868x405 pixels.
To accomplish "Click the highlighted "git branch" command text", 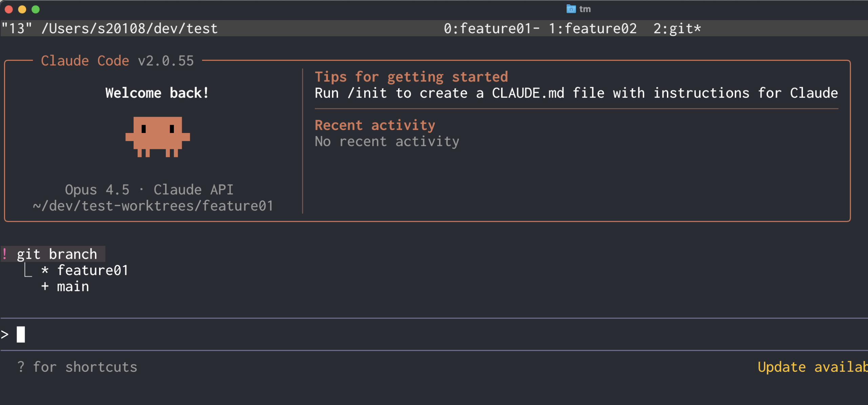I will [x=57, y=254].
